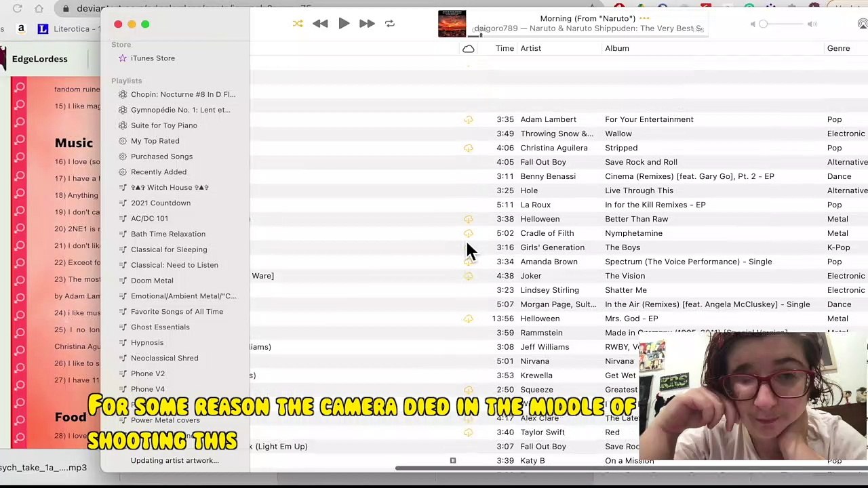Sort songs by the Time column

pos(505,49)
